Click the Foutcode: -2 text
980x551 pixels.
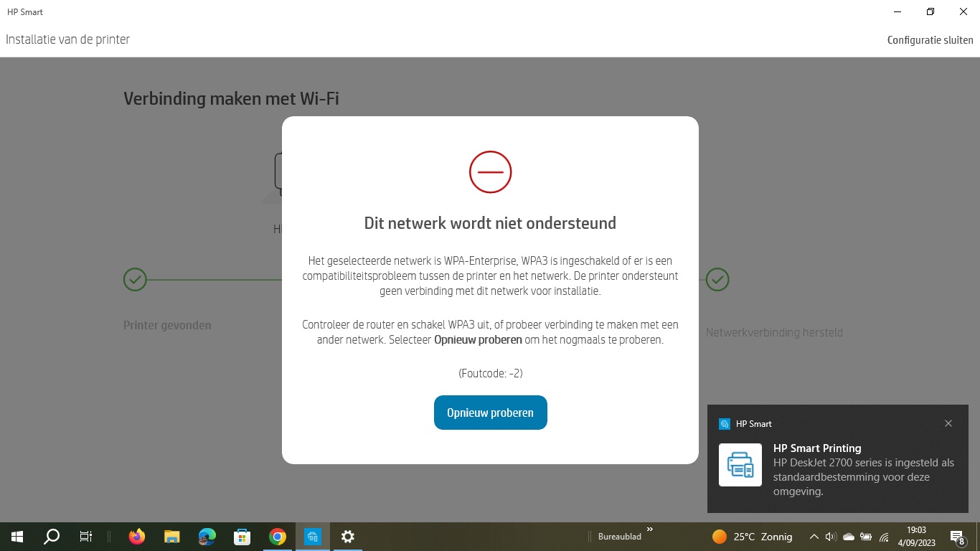[x=490, y=373]
